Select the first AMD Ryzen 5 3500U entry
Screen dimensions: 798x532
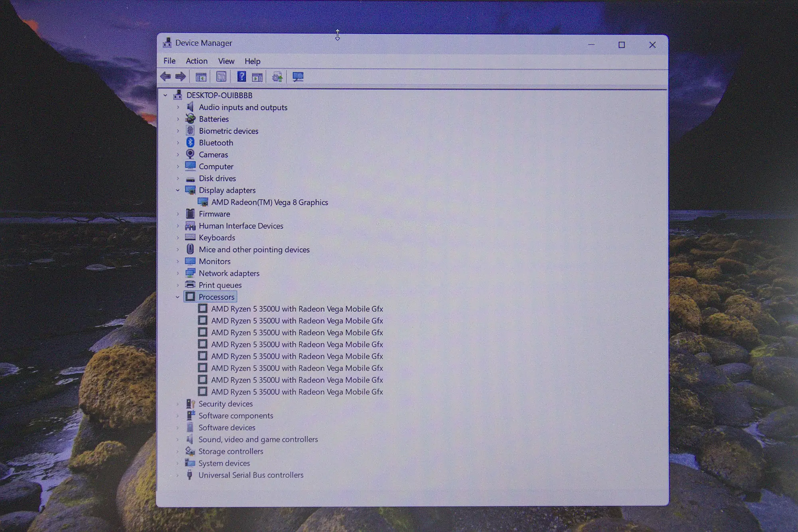click(x=297, y=309)
